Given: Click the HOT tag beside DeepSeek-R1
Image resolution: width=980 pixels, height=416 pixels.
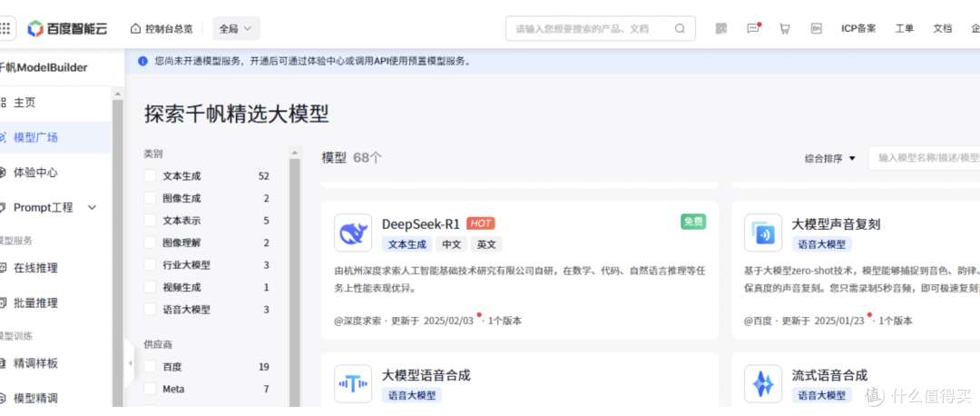Looking at the screenshot, I should click(481, 224).
